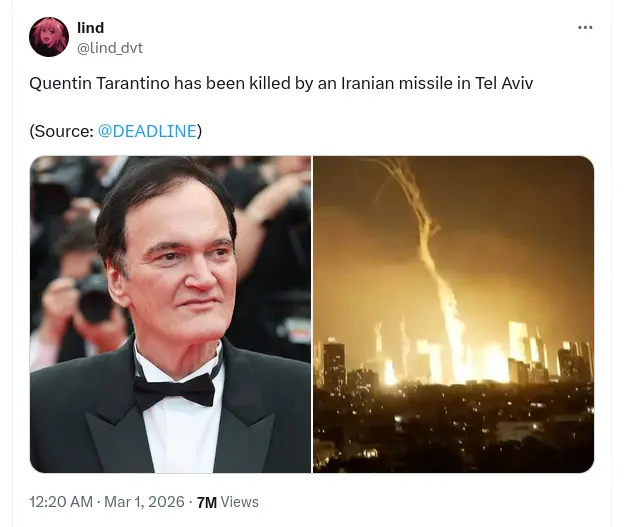Open the three-dot more options menu
627x527 pixels.
(x=585, y=28)
